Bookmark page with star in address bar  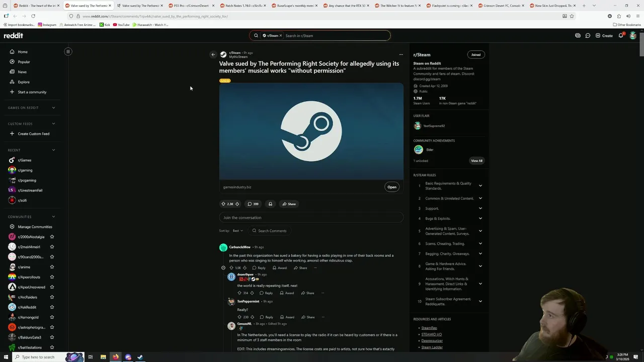point(572,16)
